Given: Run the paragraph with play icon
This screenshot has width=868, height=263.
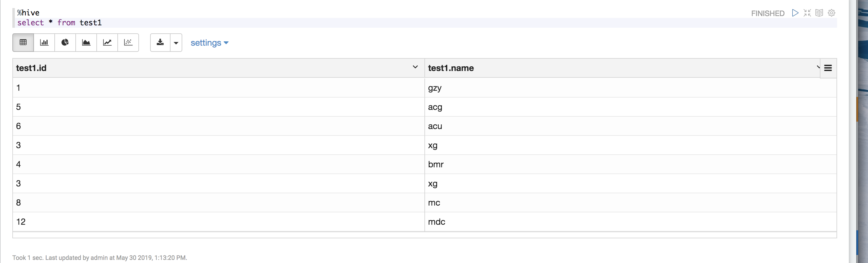Looking at the screenshot, I should (795, 13).
